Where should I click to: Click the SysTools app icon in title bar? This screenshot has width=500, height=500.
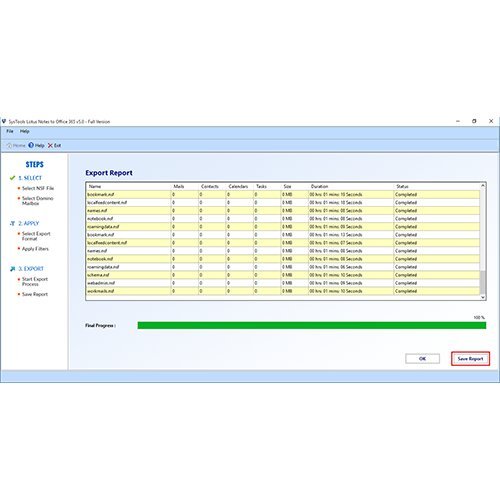click(4, 121)
